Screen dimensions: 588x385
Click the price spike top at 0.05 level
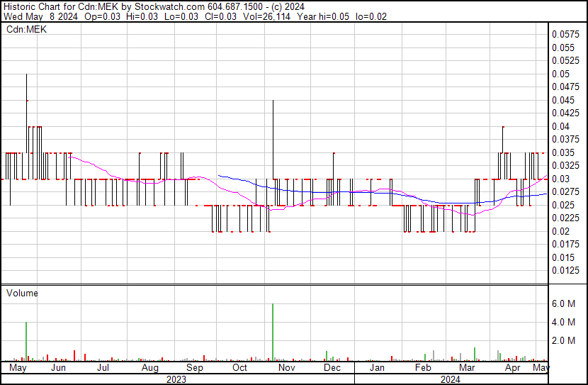tap(27, 74)
